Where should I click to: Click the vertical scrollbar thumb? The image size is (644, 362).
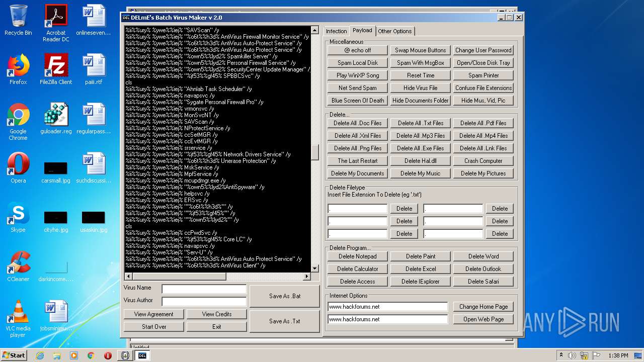tap(315, 152)
